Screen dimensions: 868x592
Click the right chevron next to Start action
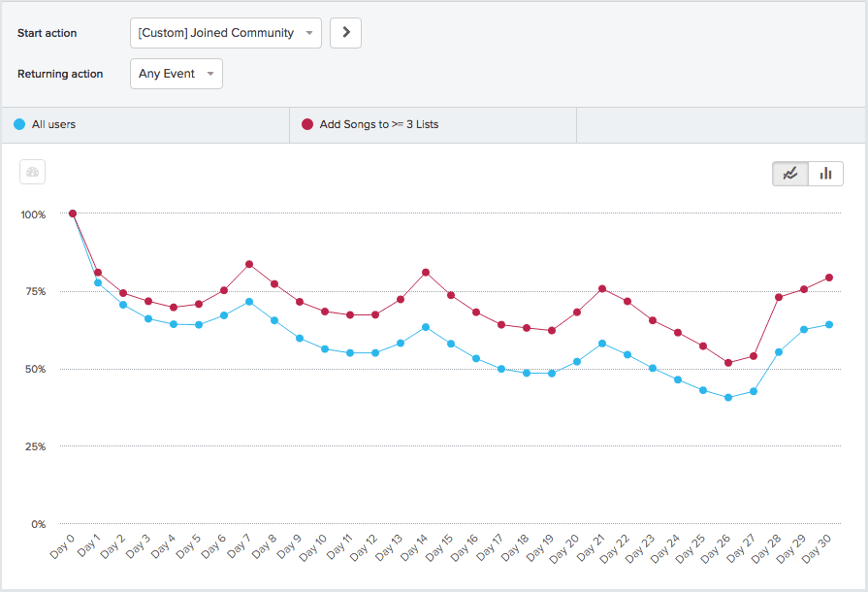tap(345, 33)
